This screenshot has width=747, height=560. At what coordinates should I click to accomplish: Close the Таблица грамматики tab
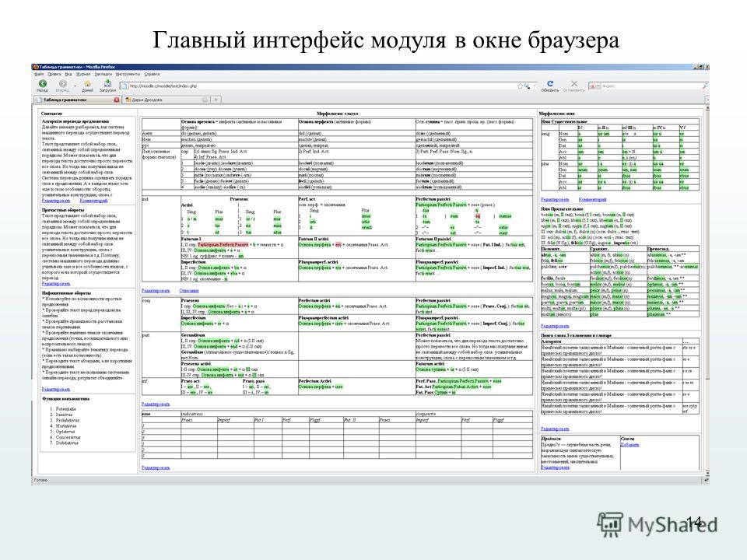click(x=117, y=100)
